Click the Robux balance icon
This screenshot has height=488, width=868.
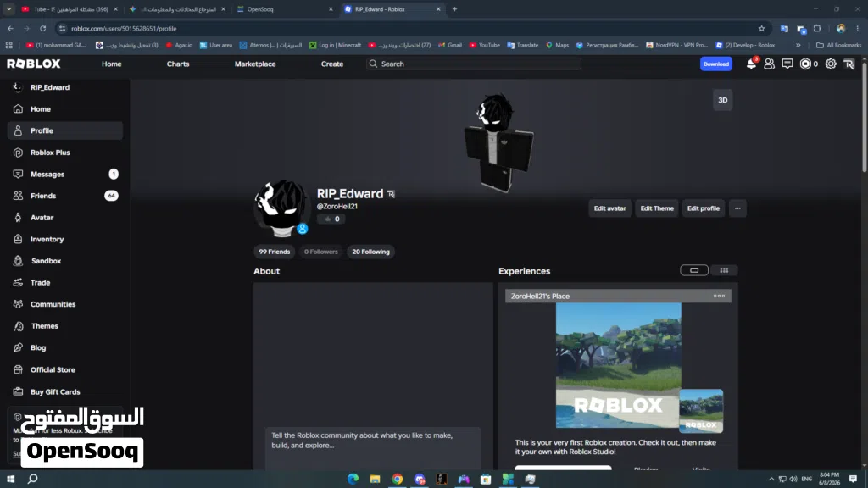[x=805, y=64]
